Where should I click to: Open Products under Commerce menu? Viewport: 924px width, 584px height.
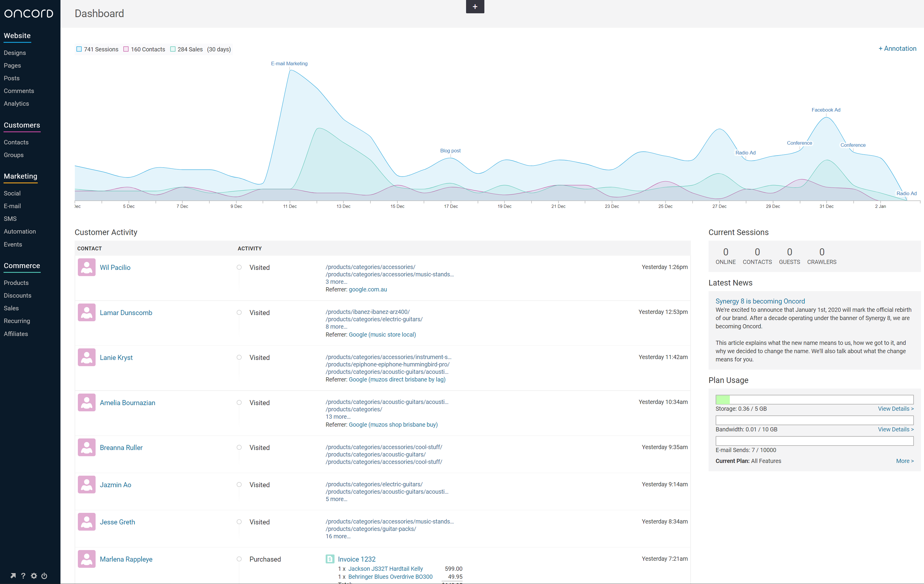(16, 283)
